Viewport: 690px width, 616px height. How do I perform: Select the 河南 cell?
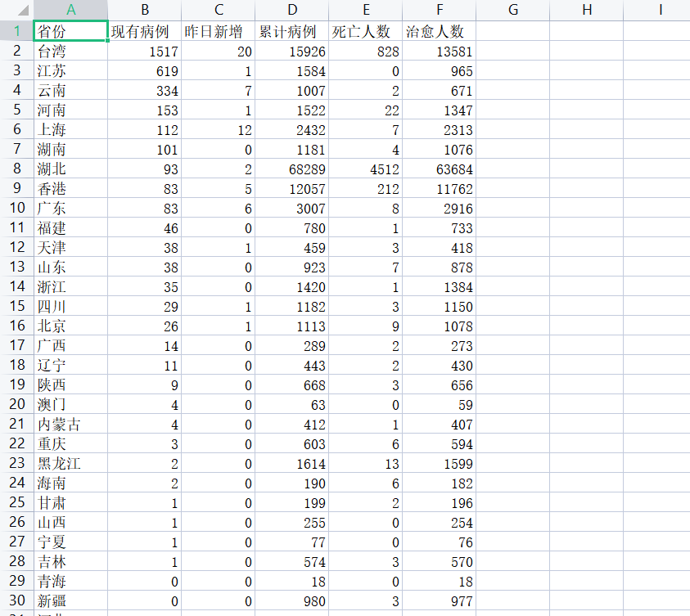pos(71,110)
